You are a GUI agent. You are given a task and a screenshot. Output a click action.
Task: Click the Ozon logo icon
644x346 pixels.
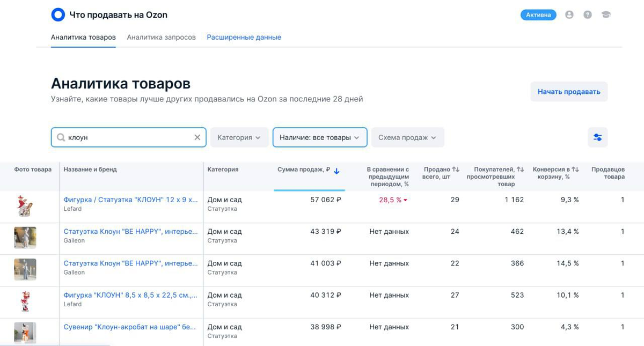[58, 15]
